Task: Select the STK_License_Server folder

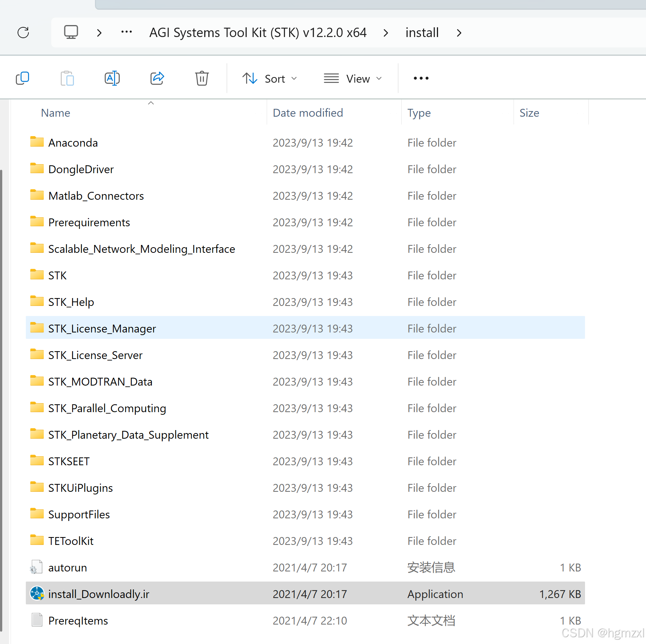Action: (x=305, y=355)
